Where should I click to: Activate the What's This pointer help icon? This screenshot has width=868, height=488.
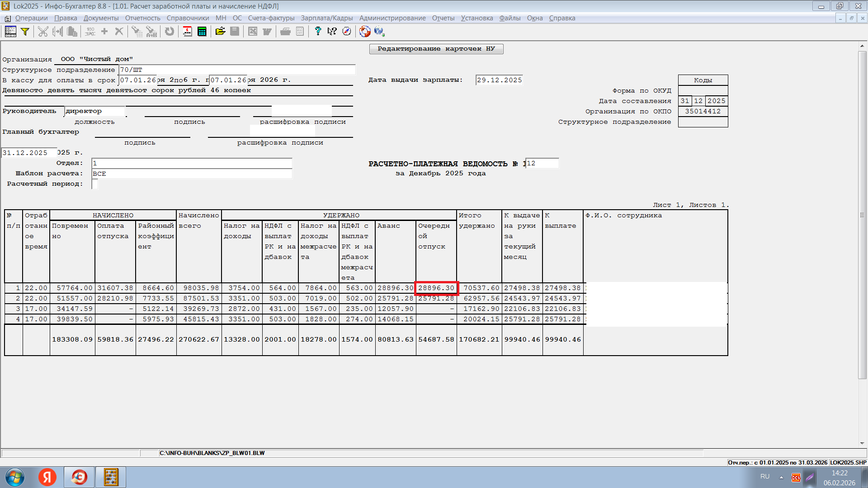click(x=332, y=32)
